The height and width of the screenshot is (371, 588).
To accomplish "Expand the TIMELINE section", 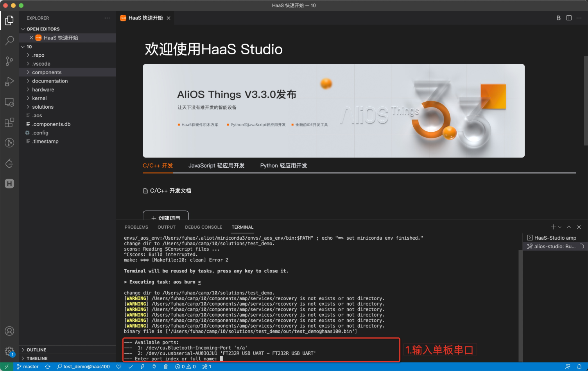I will (67, 358).
